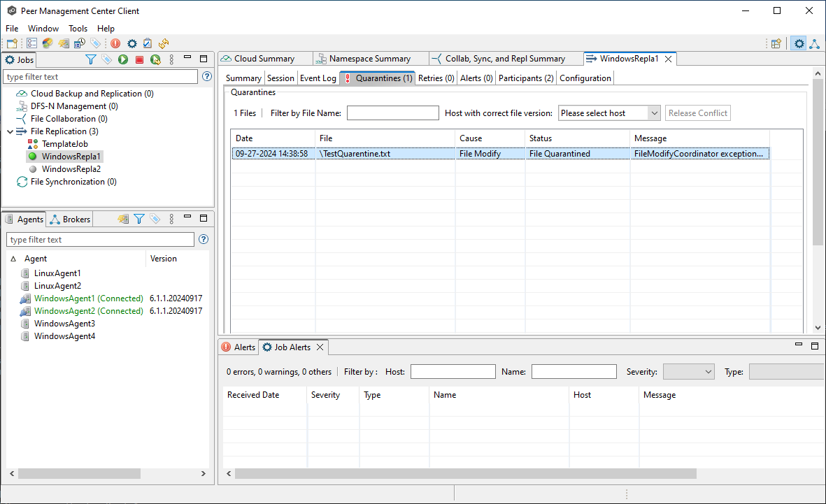The height and width of the screenshot is (504, 826).
Task: Open the Tools menu
Action: click(78, 29)
